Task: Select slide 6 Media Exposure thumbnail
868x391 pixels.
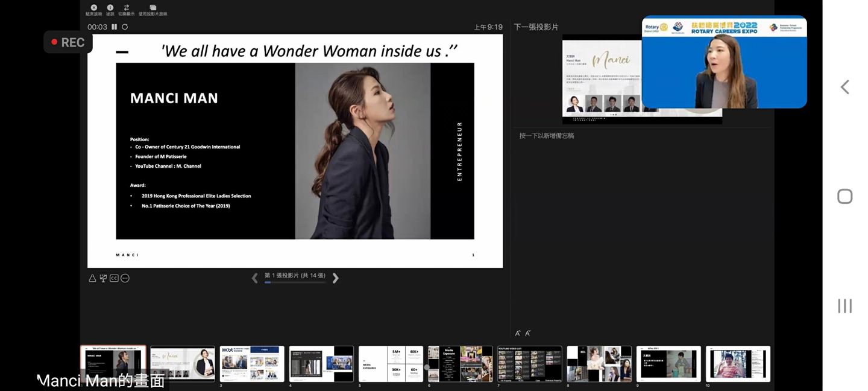Action: (461, 364)
